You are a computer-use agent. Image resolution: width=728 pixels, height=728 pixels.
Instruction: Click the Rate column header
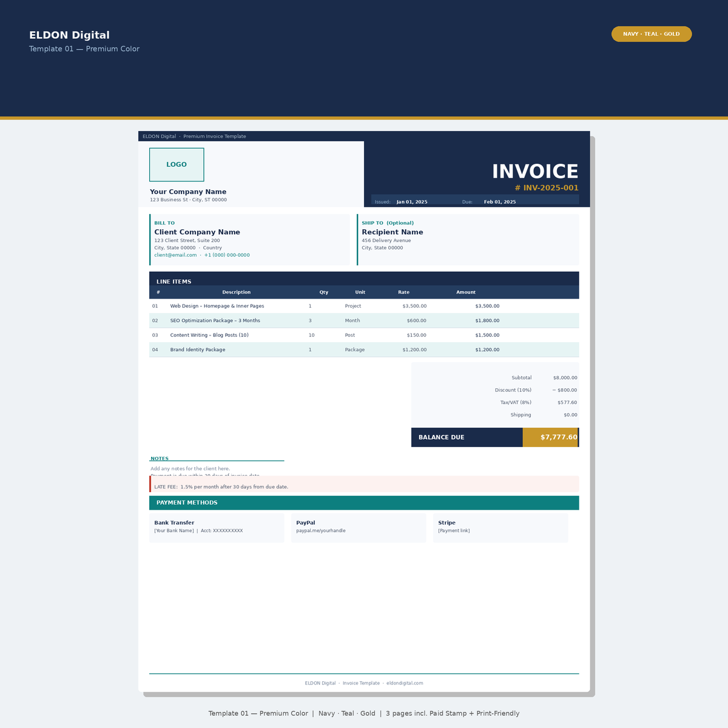tap(404, 292)
